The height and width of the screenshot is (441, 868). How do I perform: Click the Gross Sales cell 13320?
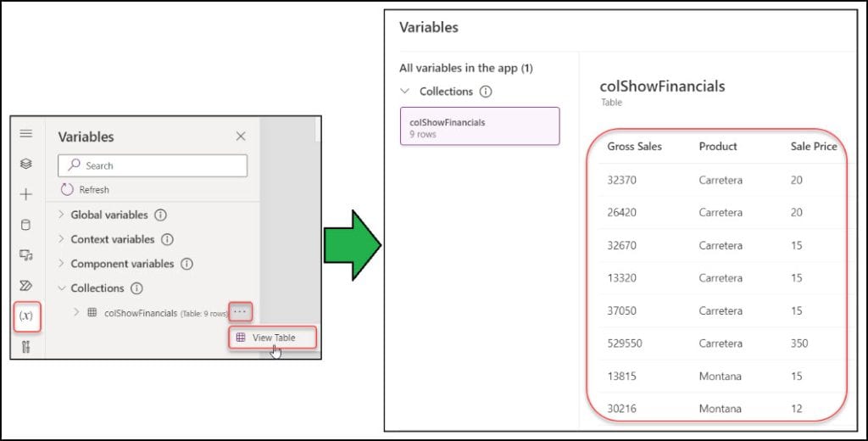[621, 278]
